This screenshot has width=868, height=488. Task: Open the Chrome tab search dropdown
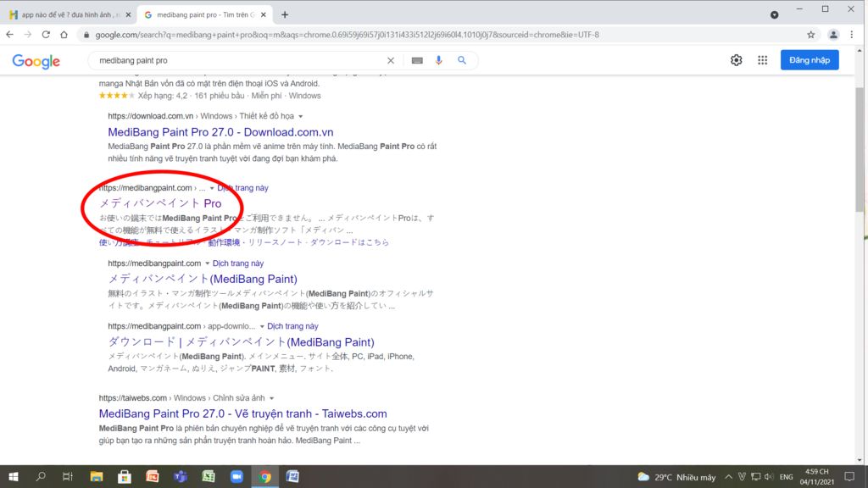(x=775, y=15)
